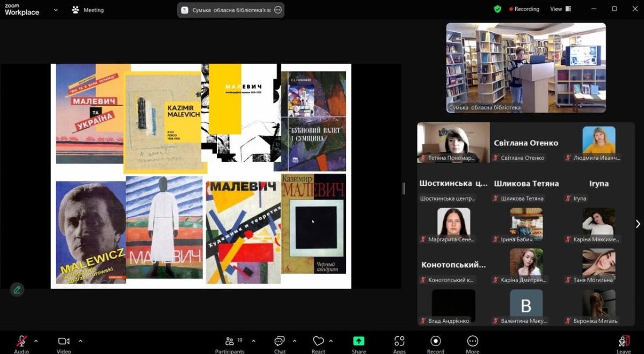Expand audio options arrow next to Audio
Image resolution: width=644 pixels, height=354 pixels.
point(36,341)
